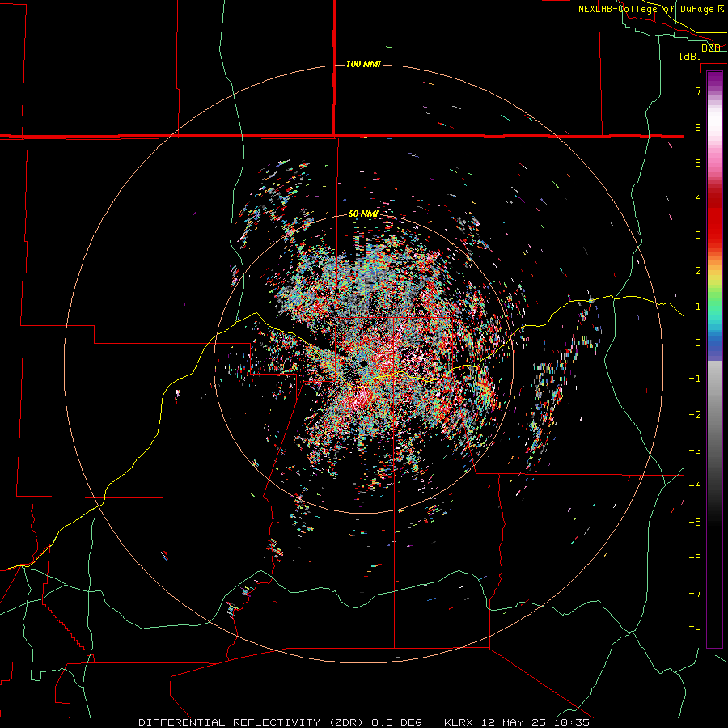
Task: Select the 1 dB scale tick label
Action: 698,307
